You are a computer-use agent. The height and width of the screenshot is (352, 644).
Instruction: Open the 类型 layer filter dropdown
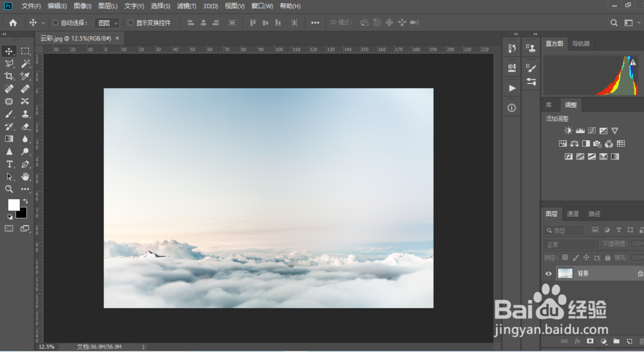click(x=563, y=230)
